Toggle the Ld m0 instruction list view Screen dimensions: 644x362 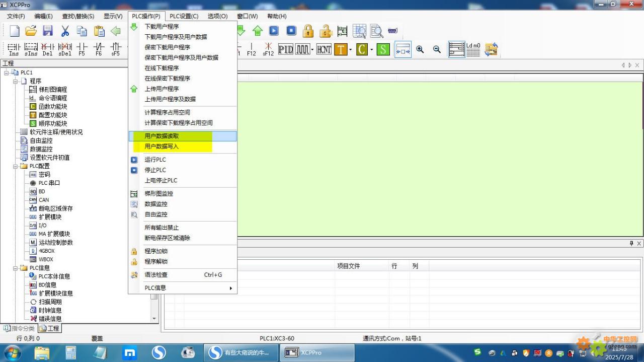pyautogui.click(x=473, y=49)
